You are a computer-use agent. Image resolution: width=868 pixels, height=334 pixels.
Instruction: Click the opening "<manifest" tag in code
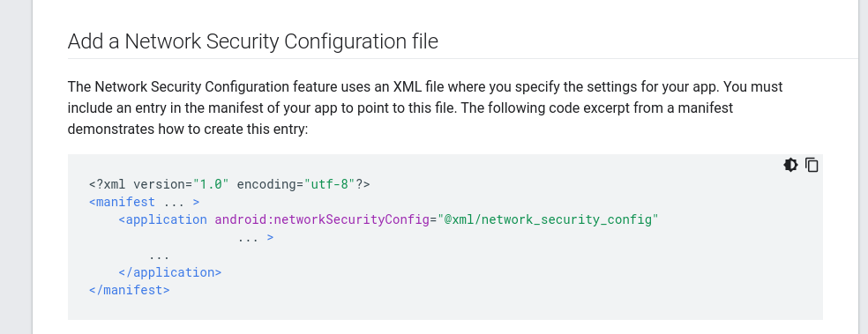click(122, 202)
